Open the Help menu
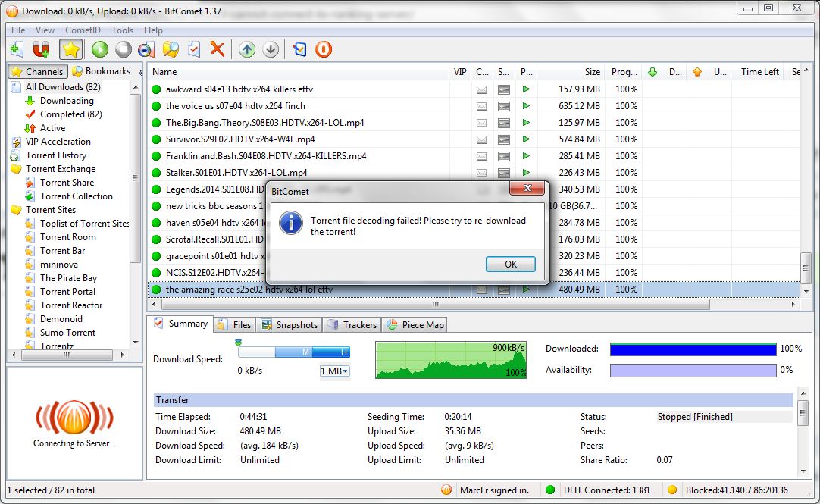The image size is (820, 504). point(153,30)
